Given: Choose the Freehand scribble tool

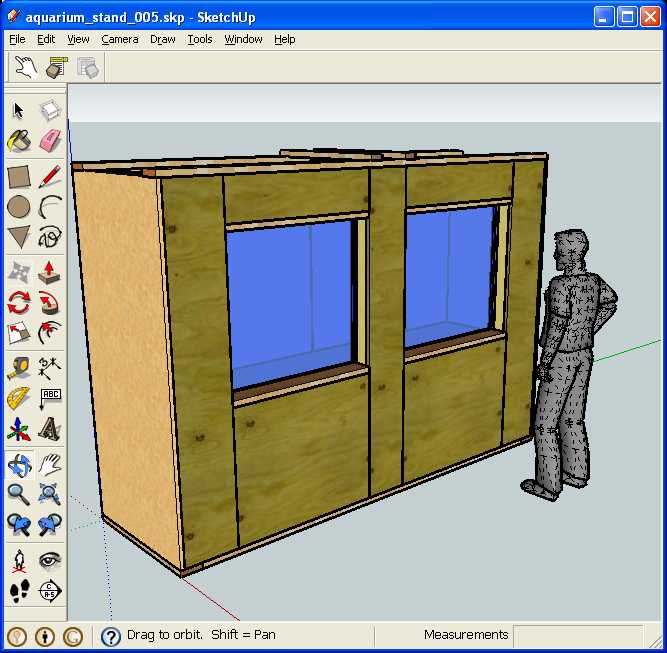Looking at the screenshot, I should pos(50,237).
